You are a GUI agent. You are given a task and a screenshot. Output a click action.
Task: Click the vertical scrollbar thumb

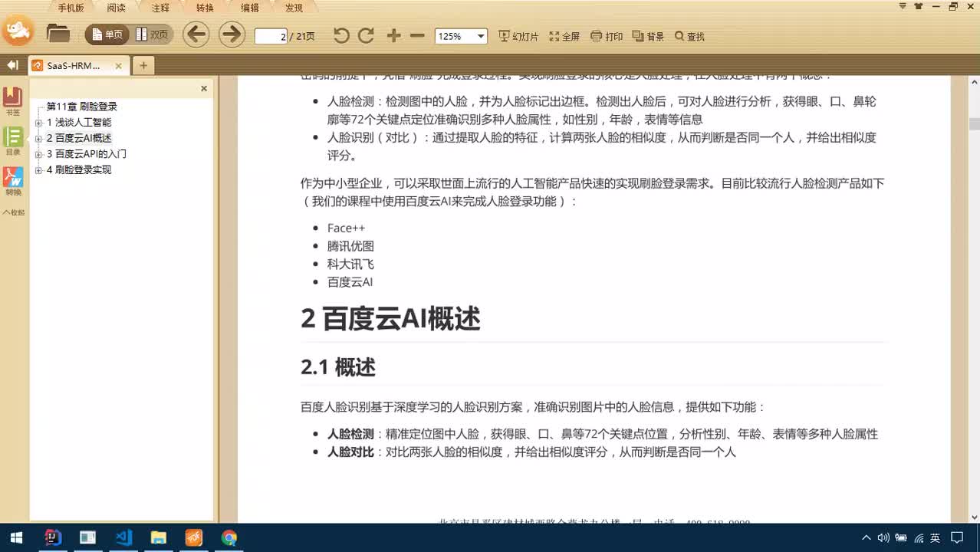(974, 123)
